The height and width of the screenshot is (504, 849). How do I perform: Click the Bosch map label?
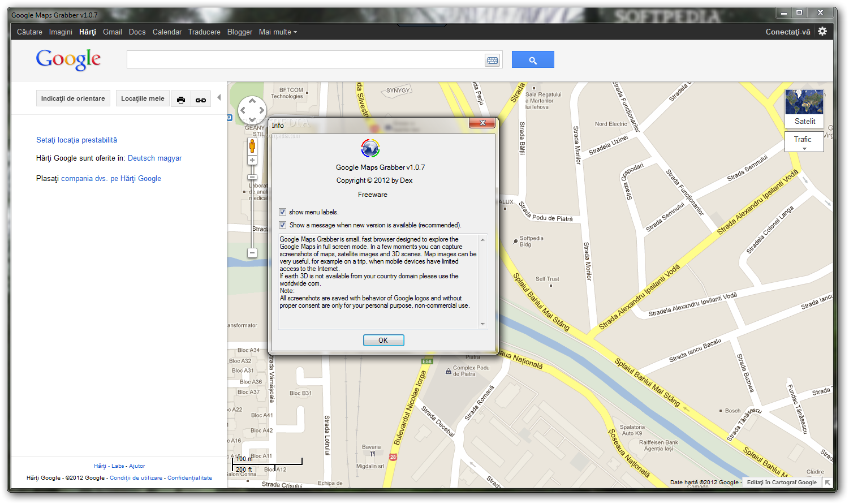tap(732, 411)
